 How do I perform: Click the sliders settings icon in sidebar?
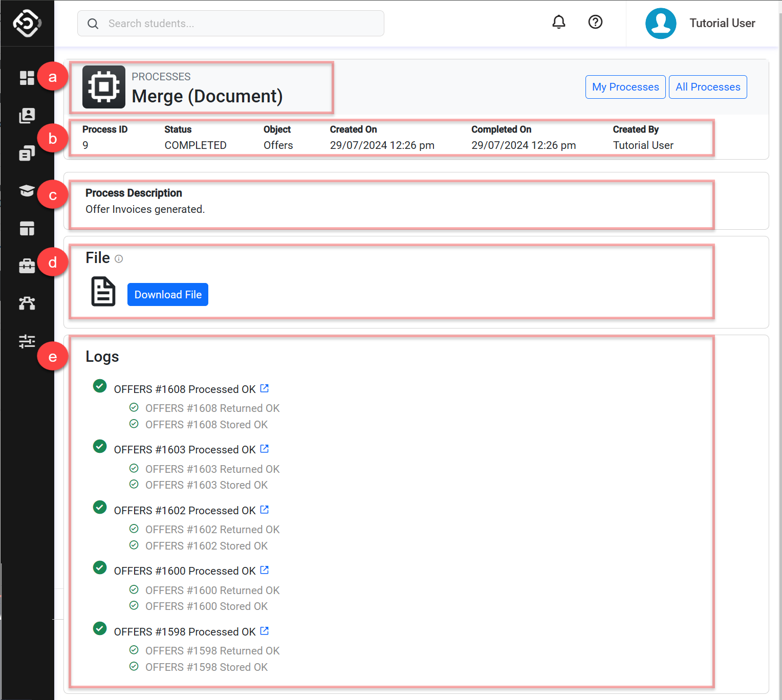27,341
